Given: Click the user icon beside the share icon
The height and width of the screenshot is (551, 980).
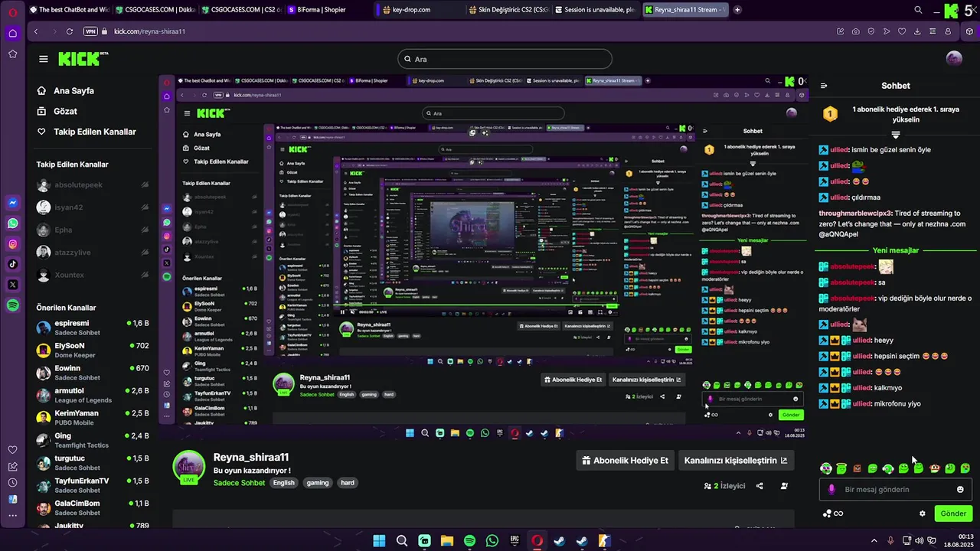Looking at the screenshot, I should [784, 486].
